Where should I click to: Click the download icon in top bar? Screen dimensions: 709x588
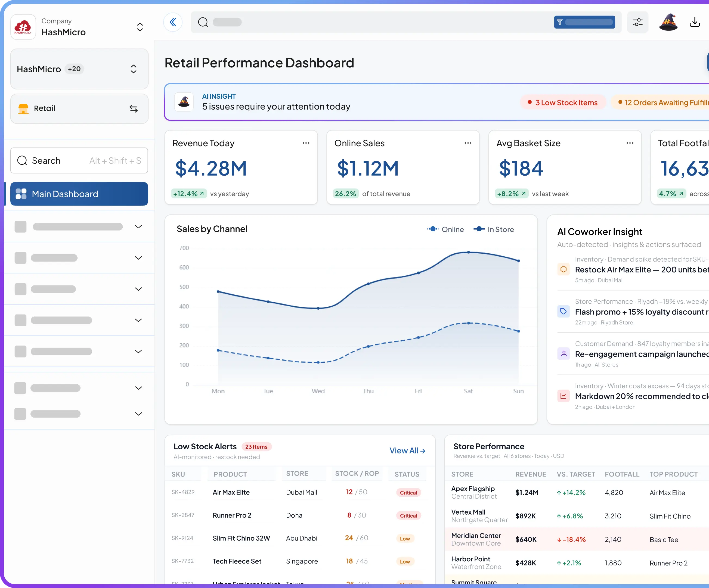[x=695, y=22]
